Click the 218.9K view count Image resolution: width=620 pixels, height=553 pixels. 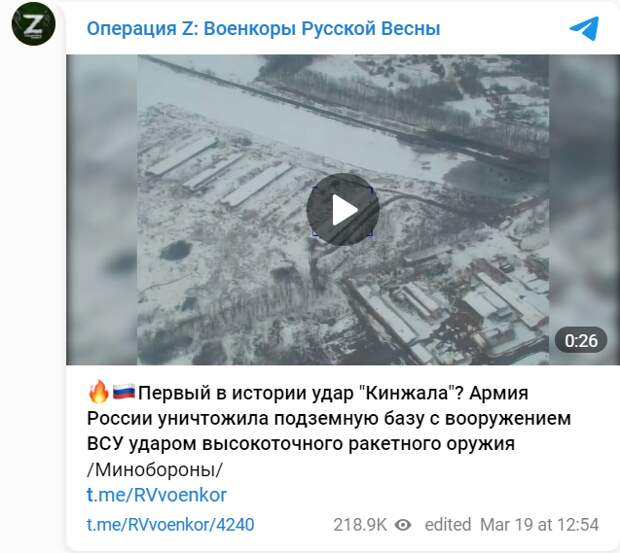tap(360, 525)
